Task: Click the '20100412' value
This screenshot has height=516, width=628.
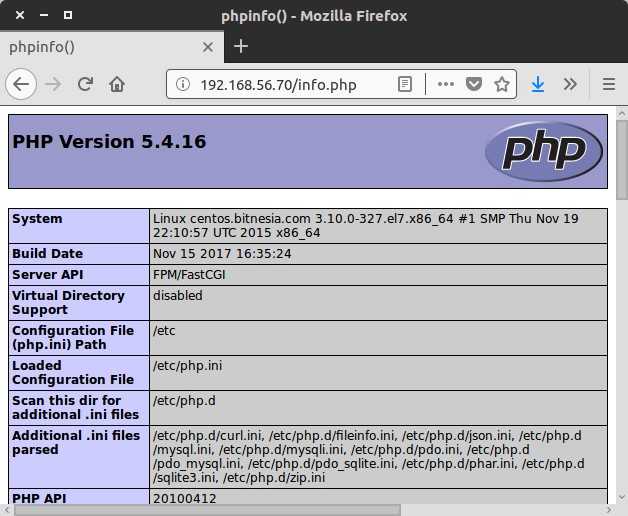Action: click(185, 498)
